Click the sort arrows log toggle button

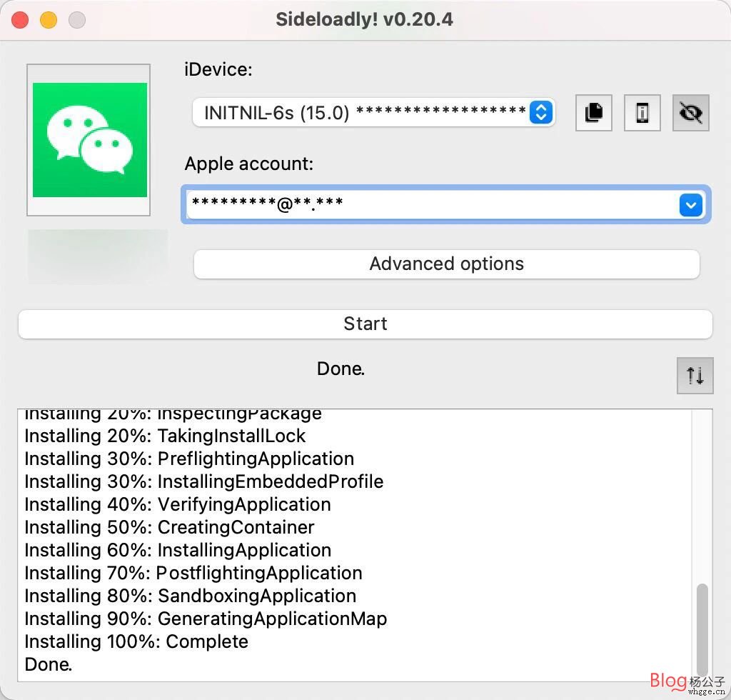pos(695,376)
